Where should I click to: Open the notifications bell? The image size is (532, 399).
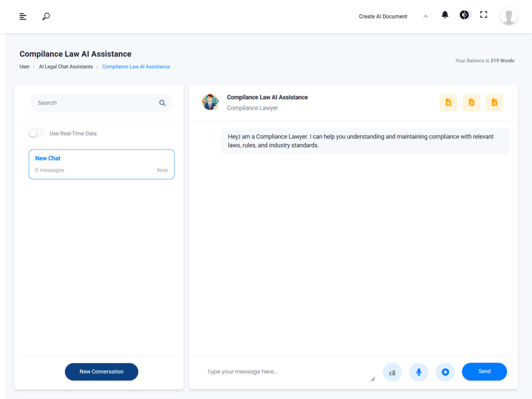[x=445, y=14]
